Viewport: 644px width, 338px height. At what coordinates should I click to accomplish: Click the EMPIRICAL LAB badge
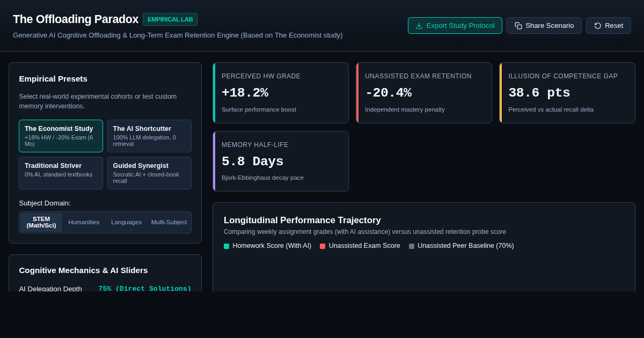click(x=170, y=19)
